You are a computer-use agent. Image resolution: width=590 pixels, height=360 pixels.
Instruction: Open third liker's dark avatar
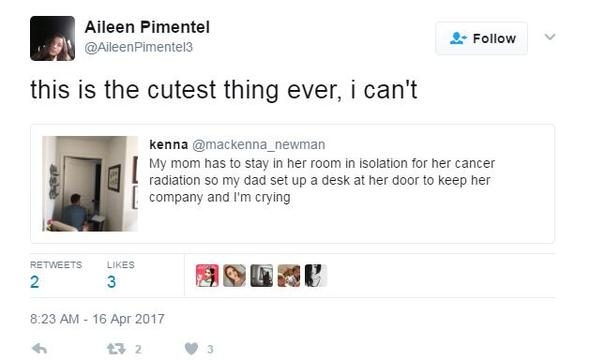(262, 275)
